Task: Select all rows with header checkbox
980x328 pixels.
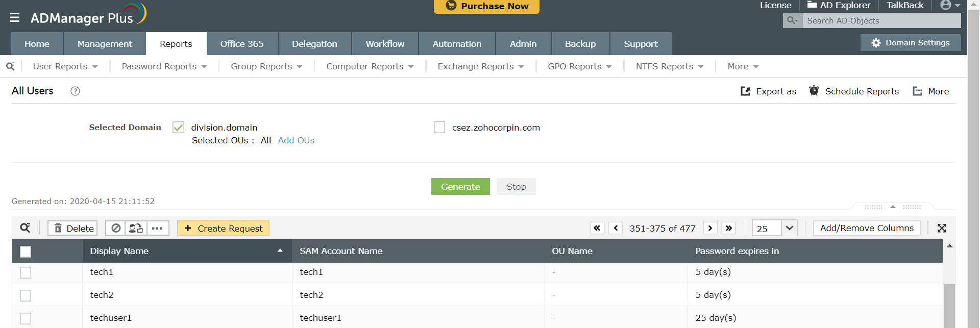Action: click(26, 251)
